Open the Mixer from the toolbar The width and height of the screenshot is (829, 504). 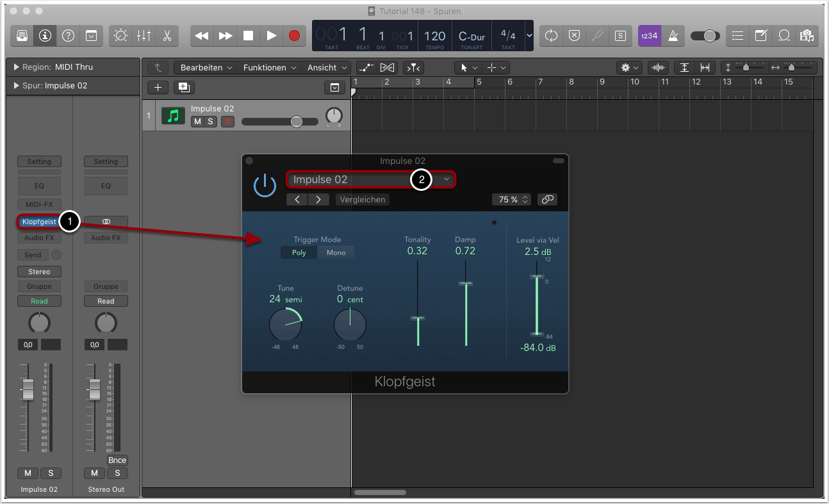pos(144,36)
